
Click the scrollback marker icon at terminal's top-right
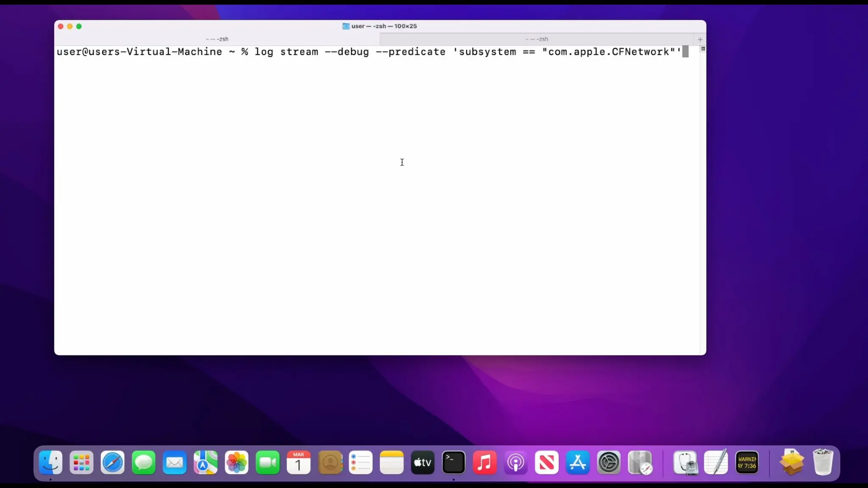click(703, 49)
